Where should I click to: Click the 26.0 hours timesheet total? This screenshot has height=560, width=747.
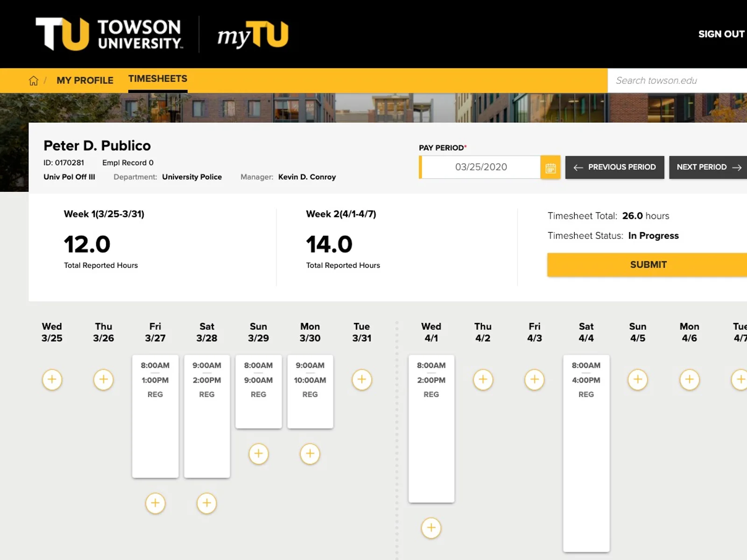(x=646, y=216)
